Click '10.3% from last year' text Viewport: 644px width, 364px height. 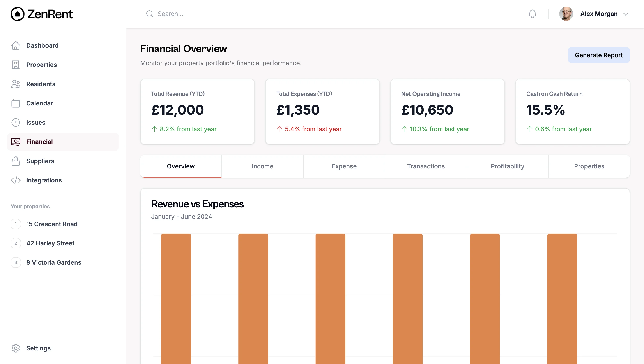(439, 129)
